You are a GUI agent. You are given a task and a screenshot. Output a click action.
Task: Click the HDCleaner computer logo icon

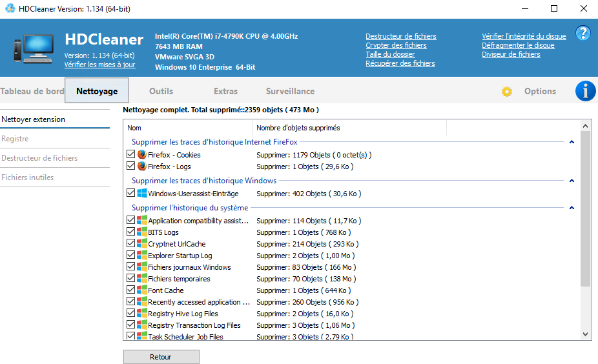pos(35,50)
